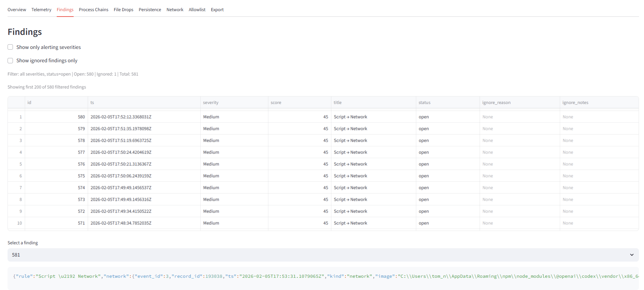This screenshot has height=290, width=644.
Task: Sort table by score column header
Action: click(x=276, y=103)
